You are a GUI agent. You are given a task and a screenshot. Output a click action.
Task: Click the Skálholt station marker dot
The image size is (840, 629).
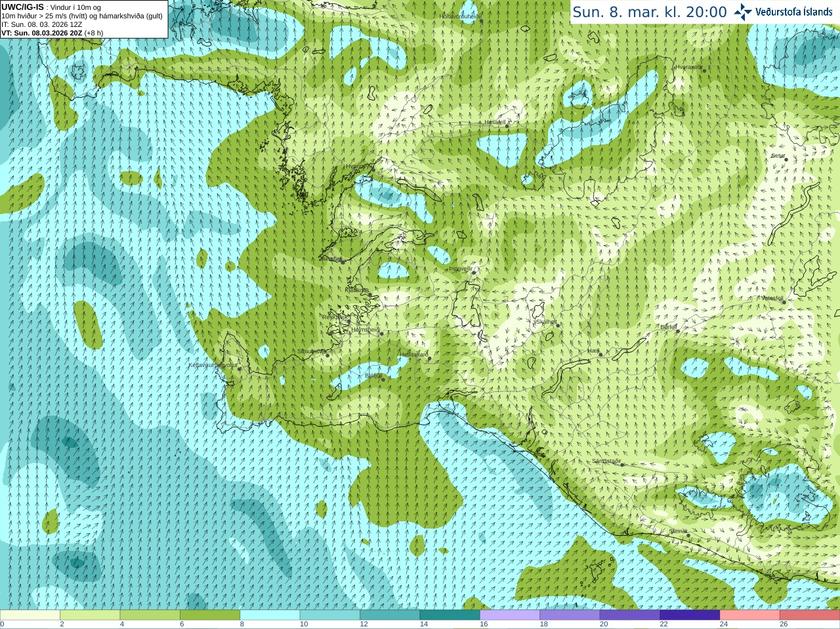click(558, 326)
